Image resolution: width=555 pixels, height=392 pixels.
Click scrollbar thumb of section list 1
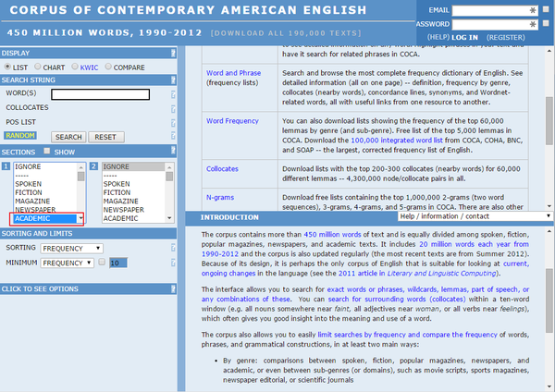[81, 177]
